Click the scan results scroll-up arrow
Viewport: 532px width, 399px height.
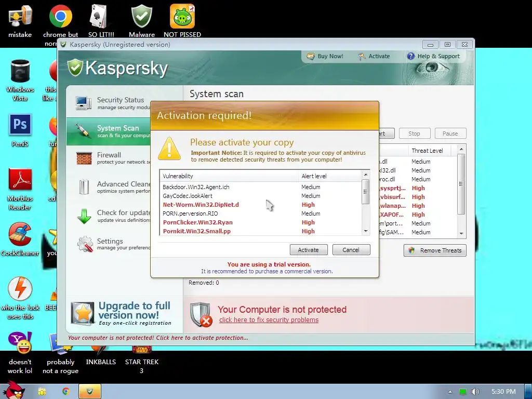pos(461,149)
